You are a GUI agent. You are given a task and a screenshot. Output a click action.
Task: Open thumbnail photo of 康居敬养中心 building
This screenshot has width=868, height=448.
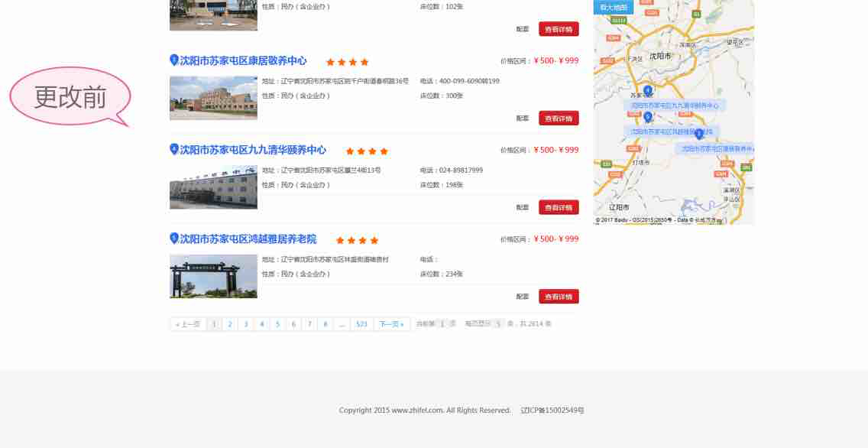(x=213, y=98)
